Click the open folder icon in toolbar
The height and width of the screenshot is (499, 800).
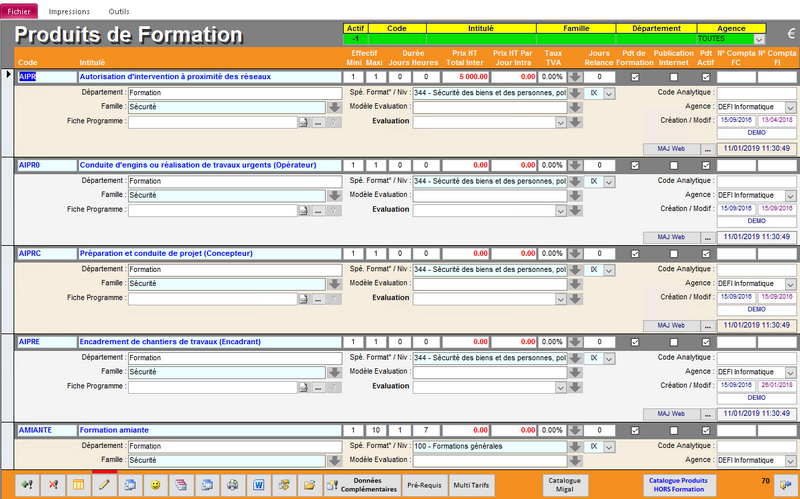[x=309, y=484]
